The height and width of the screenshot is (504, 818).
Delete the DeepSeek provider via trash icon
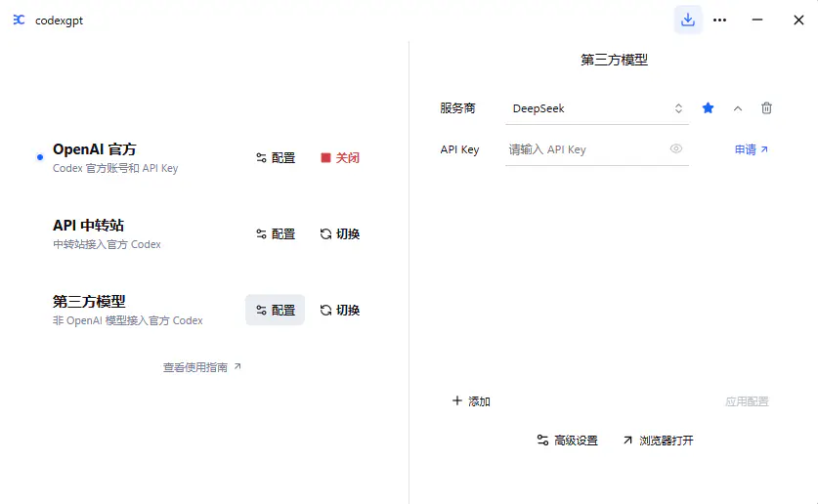coord(766,108)
